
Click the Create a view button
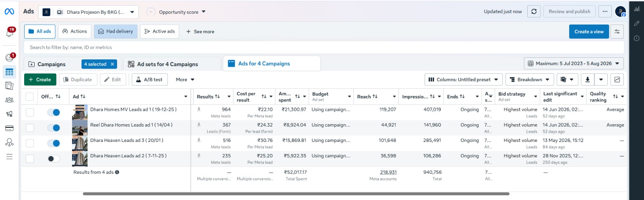click(589, 31)
